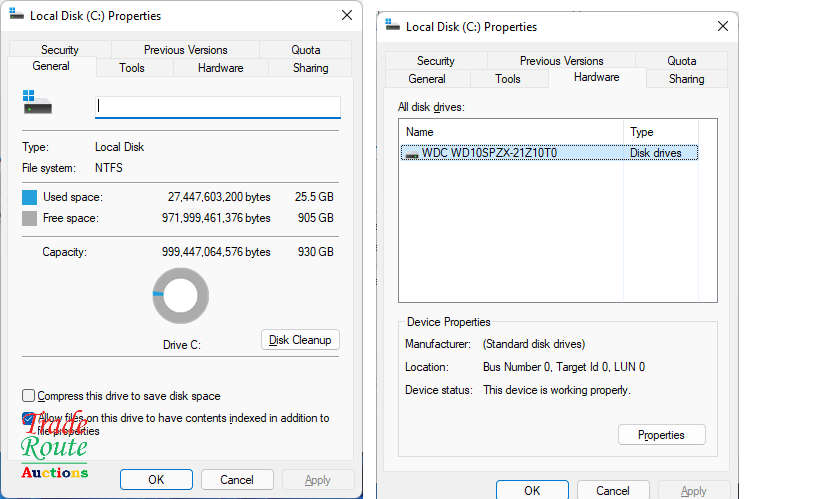Viewport: 819px width, 499px height.
Task: Enable Compress this drive checkbox
Action: [29, 396]
